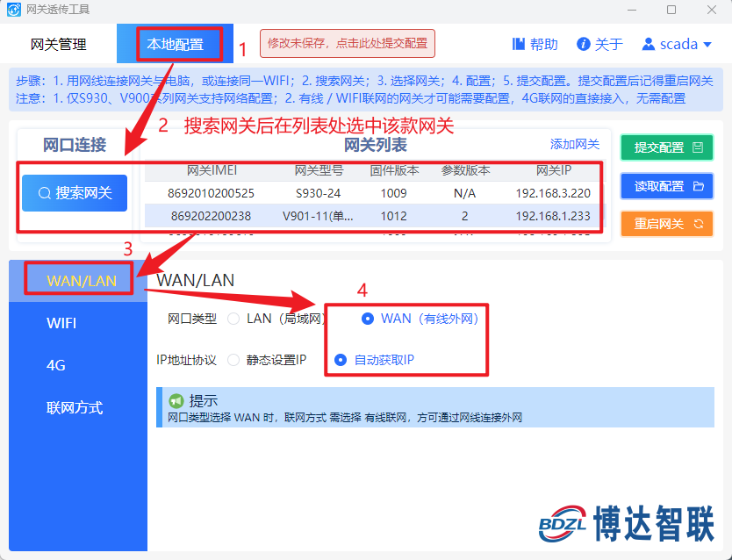
Task: Click the folder icon on 读取配置 button
Action: pyautogui.click(x=699, y=186)
